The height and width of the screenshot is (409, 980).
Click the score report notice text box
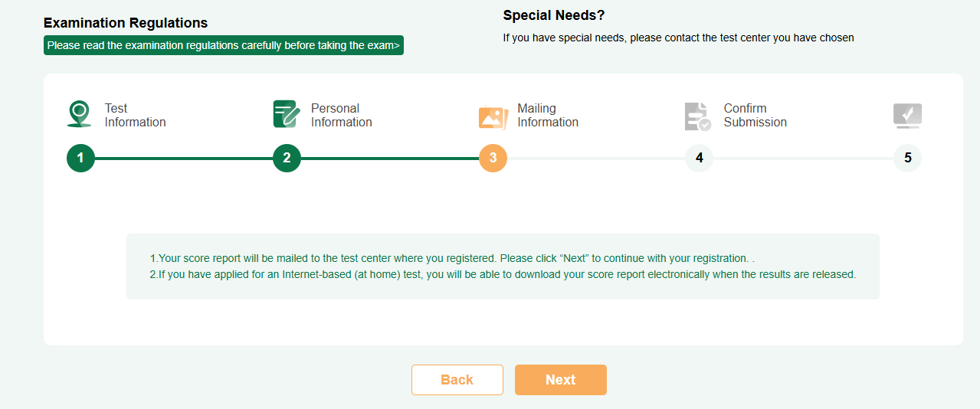(503, 267)
